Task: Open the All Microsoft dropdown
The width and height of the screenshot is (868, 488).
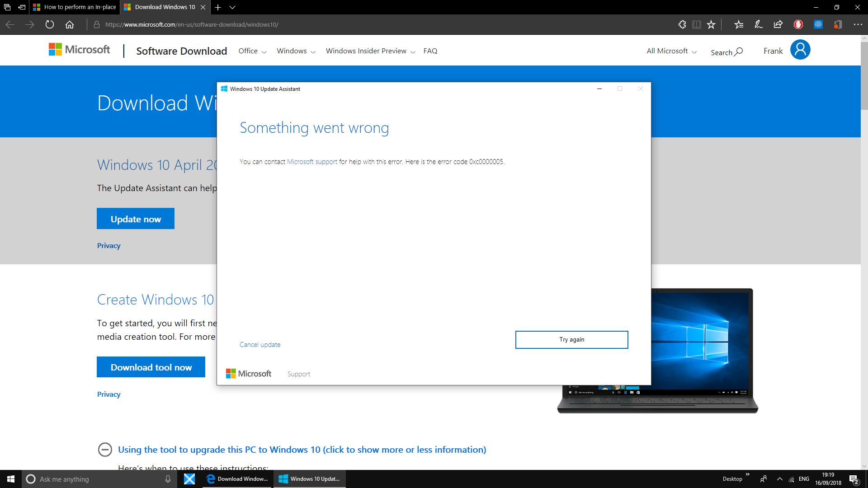Action: point(670,51)
